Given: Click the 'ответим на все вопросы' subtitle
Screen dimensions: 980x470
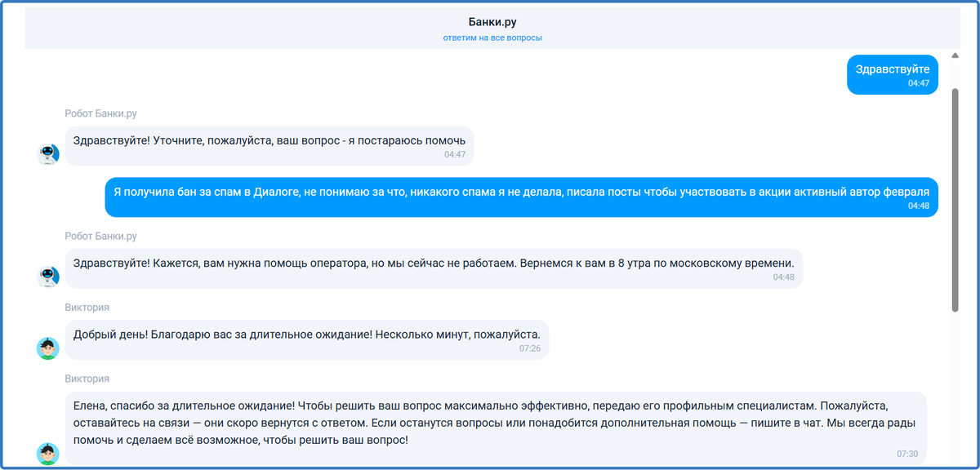Looking at the screenshot, I should 492,38.
